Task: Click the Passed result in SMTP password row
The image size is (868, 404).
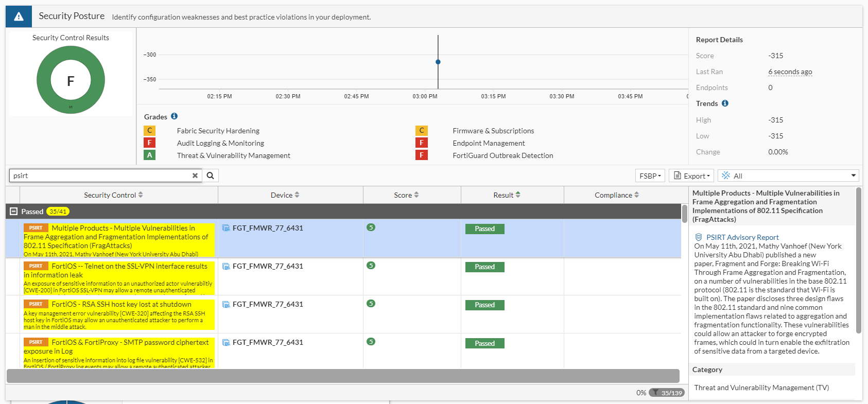Action: pos(484,343)
